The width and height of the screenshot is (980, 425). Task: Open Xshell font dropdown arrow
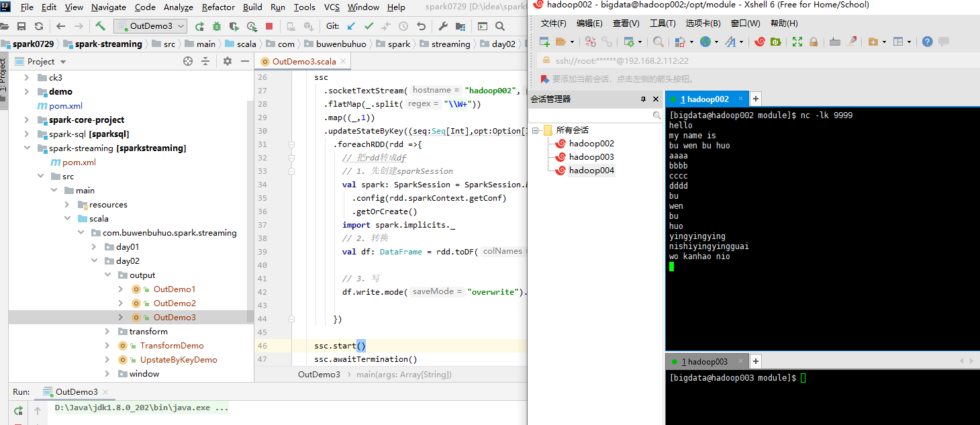point(742,42)
